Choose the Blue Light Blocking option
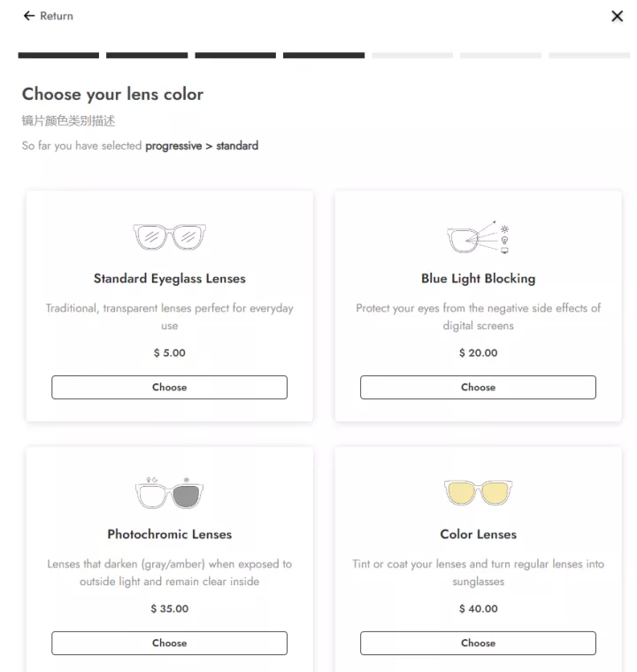 point(478,387)
